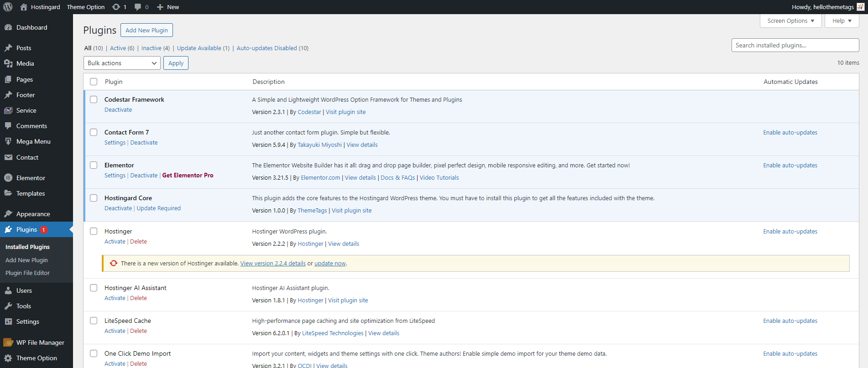Image resolution: width=868 pixels, height=368 pixels.
Task: View version 2.2.4 details for Hostinger
Action: [x=273, y=264]
